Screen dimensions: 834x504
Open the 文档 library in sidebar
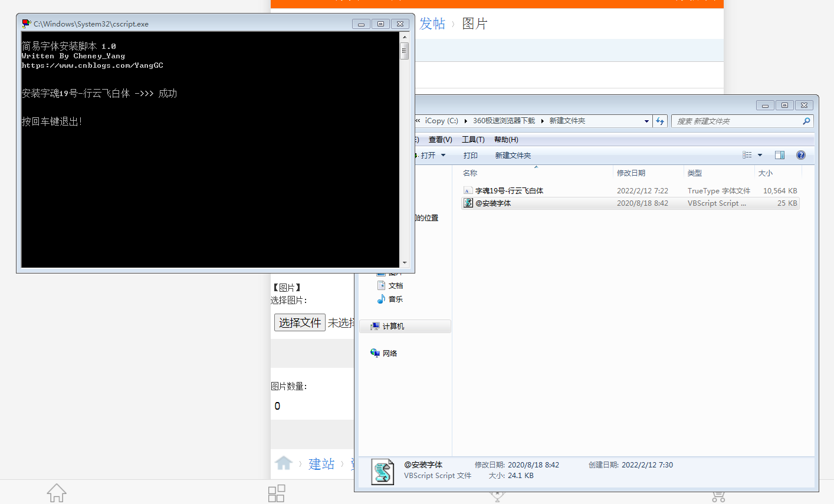coord(395,285)
